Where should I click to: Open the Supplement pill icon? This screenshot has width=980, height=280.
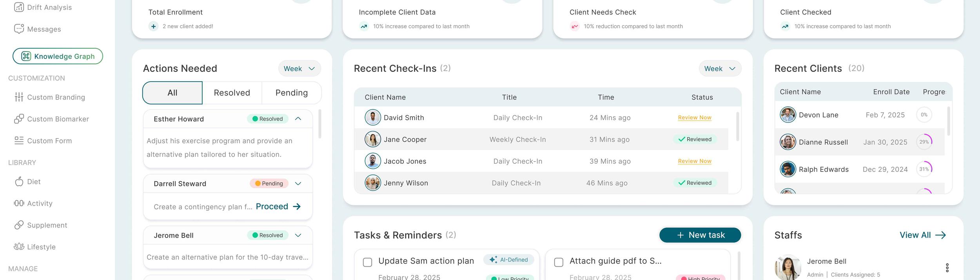tap(19, 225)
